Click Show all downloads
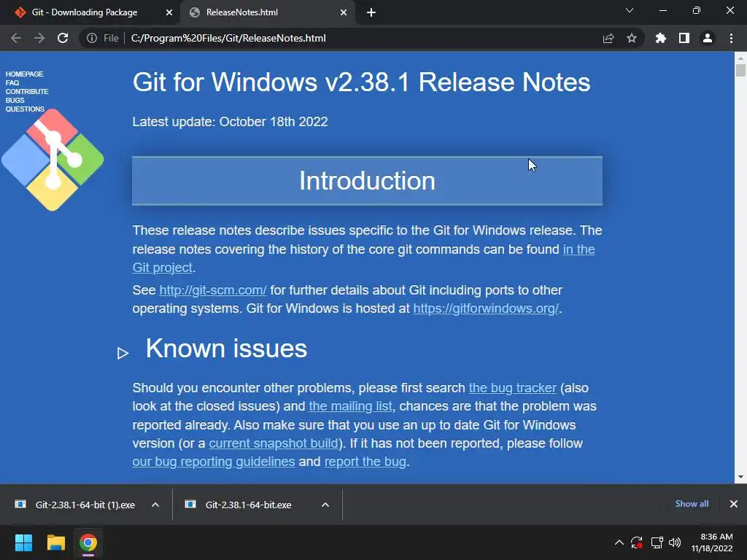747x560 pixels. [692, 504]
